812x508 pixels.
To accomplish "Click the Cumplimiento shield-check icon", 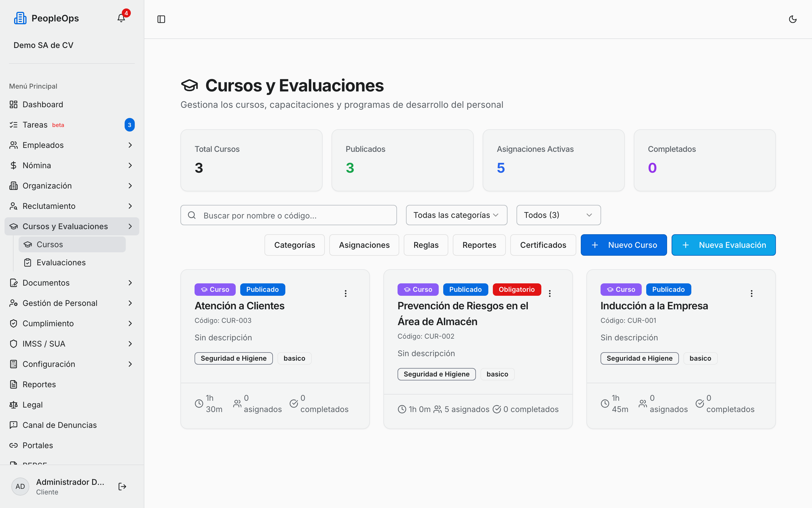I will point(14,323).
